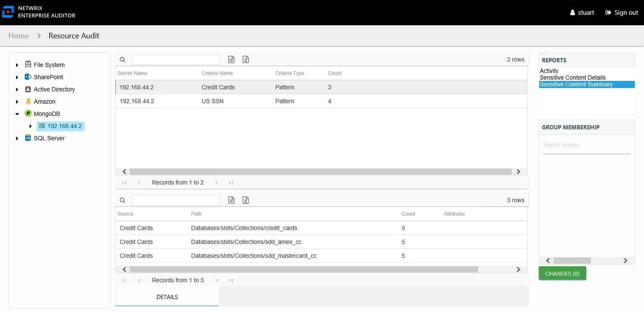This screenshot has width=644, height=313.
Task: Expand the Amazon tree node
Action: (x=17, y=102)
